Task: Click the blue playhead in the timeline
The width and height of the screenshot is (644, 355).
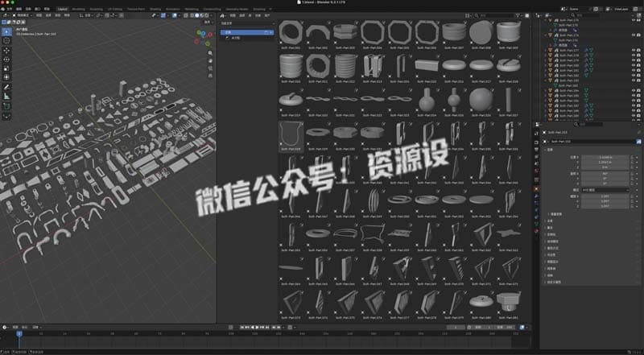Action: point(19,333)
